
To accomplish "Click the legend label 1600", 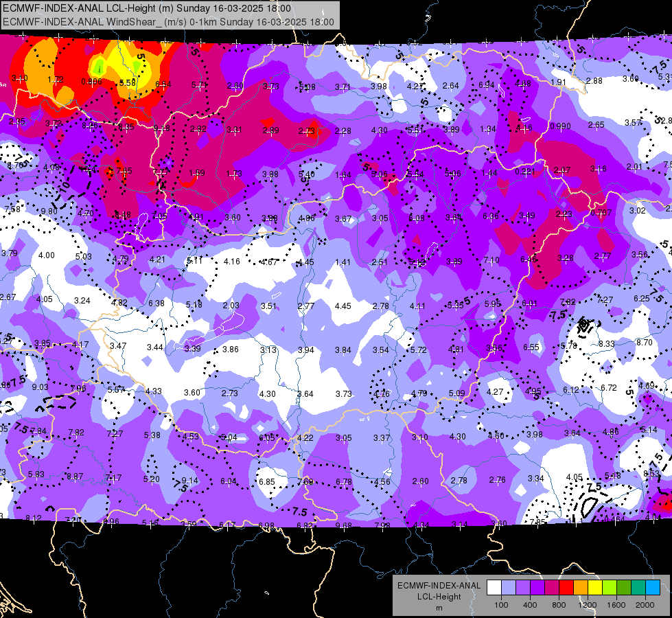I will pyautogui.click(x=616, y=605).
